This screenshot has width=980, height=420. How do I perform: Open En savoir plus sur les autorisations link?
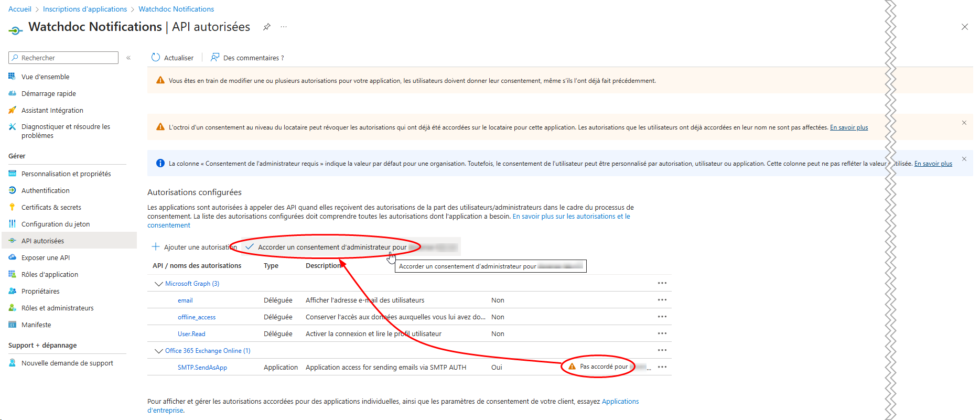tap(389, 221)
